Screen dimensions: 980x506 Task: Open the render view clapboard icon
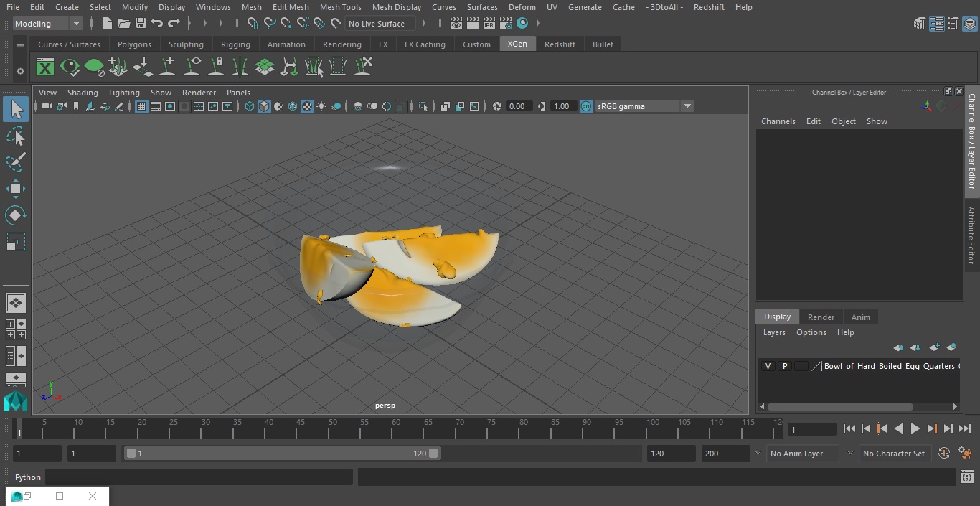click(x=456, y=24)
